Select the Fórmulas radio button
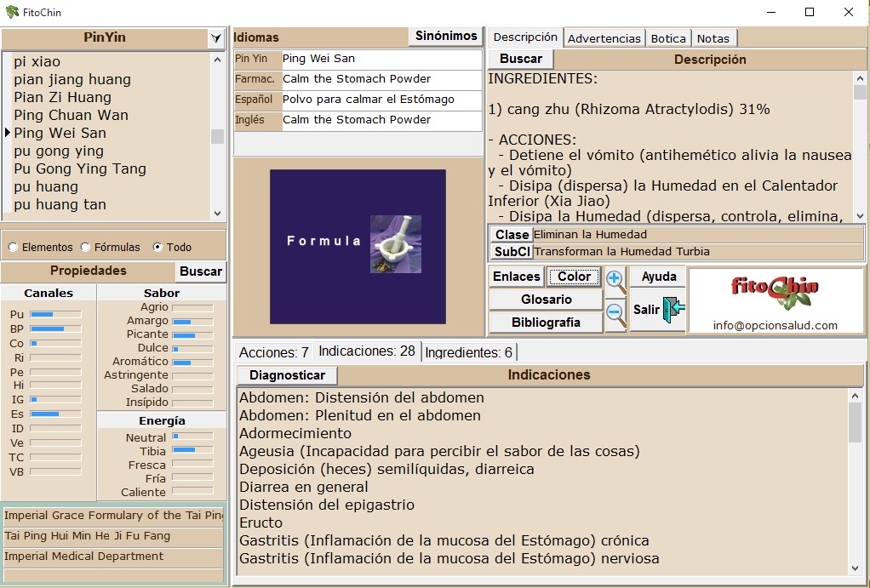Screen dimensions: 870x588 tap(85, 248)
